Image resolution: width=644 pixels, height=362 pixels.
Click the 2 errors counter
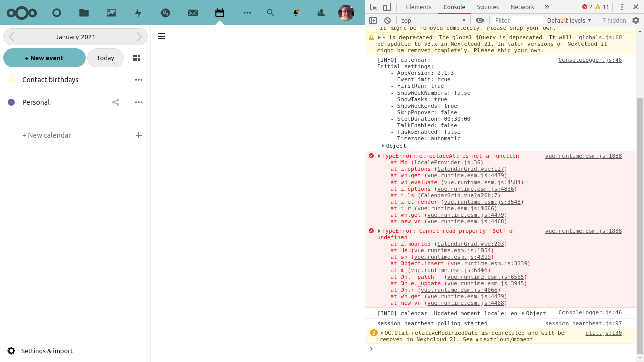click(x=587, y=7)
